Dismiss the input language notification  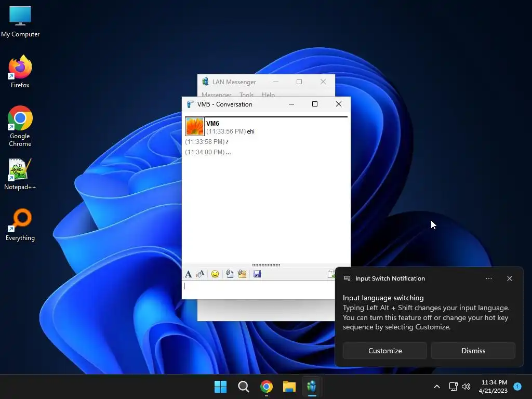[x=473, y=351]
